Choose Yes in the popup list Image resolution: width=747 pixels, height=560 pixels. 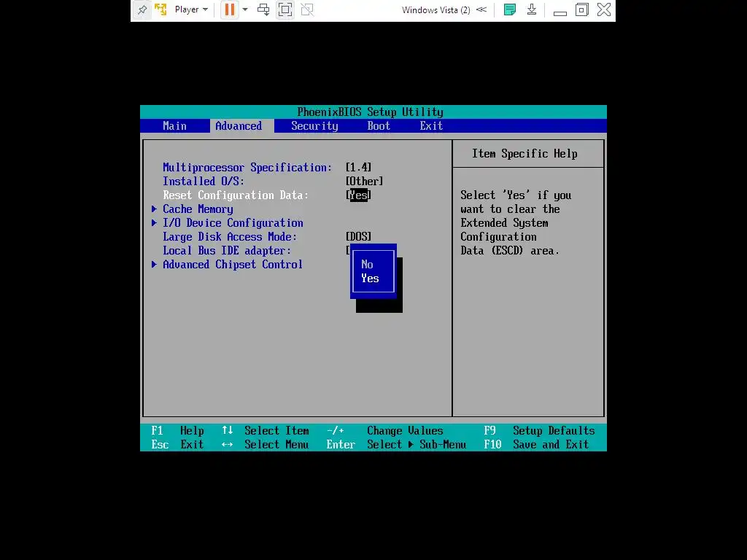coord(370,279)
